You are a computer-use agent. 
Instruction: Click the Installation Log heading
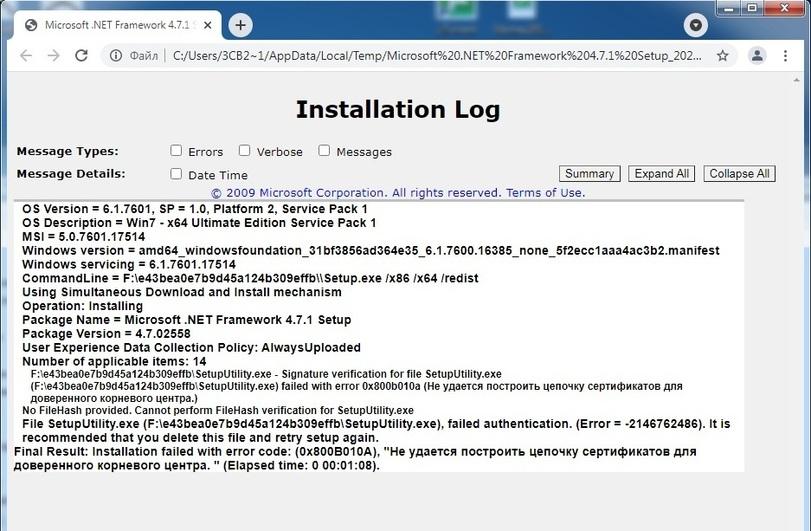pyautogui.click(x=398, y=110)
